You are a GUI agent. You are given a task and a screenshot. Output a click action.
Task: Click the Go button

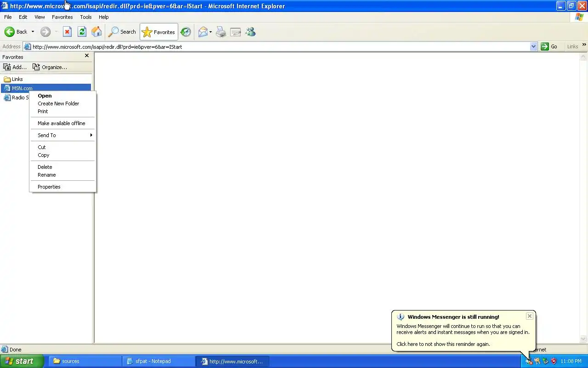click(x=549, y=46)
